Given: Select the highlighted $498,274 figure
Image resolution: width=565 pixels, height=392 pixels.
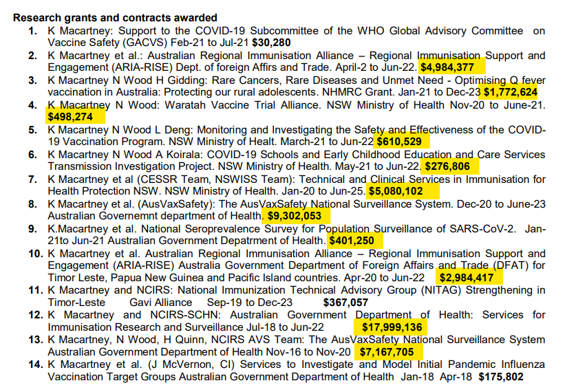Looking at the screenshot, I should pyautogui.click(x=75, y=116).
